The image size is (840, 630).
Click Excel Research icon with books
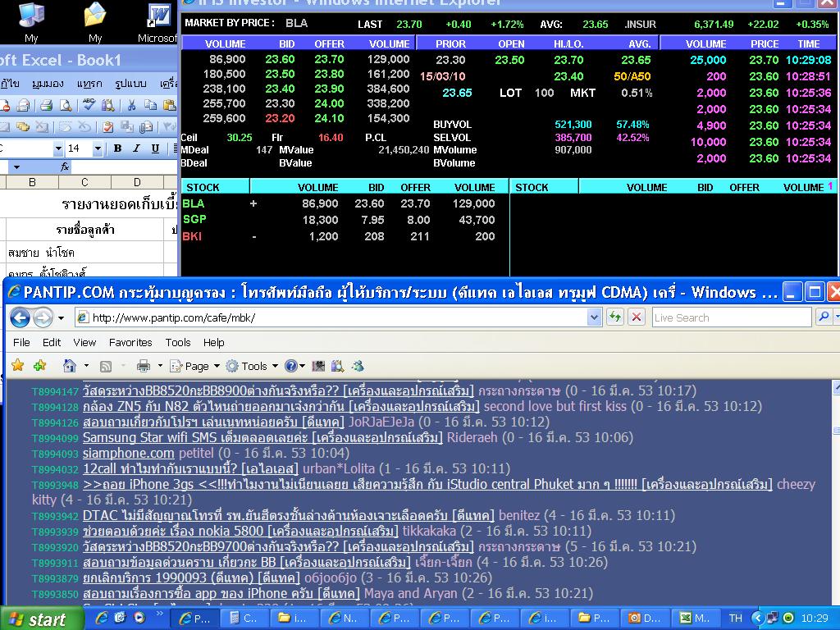click(x=107, y=105)
